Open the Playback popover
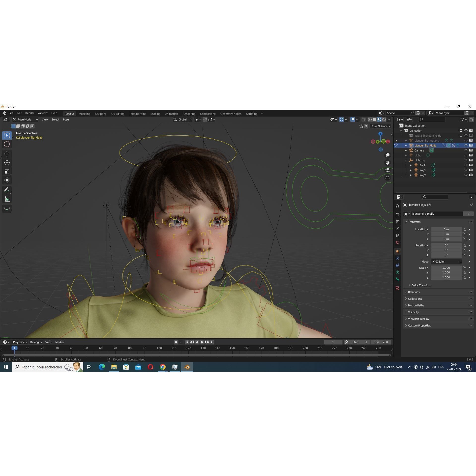 (20, 342)
